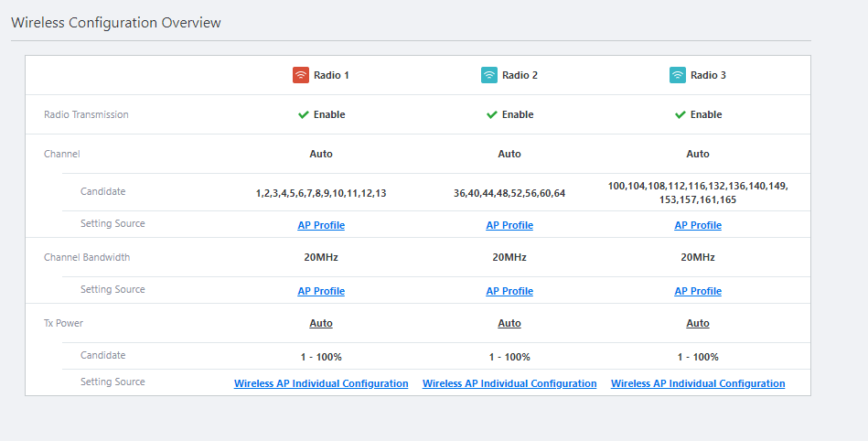Open Radio 3 Channel Bandwidth AP Profile link
Viewport: 868px width, 441px height.
(698, 291)
